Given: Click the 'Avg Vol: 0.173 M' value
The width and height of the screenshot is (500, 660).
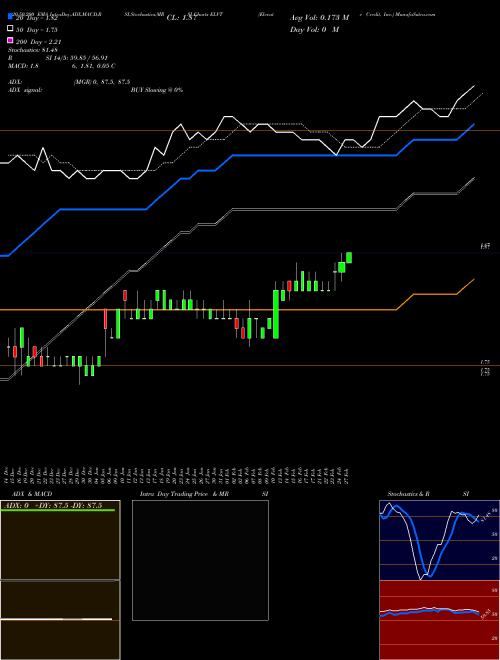Looking at the screenshot, I should pyautogui.click(x=319, y=18).
